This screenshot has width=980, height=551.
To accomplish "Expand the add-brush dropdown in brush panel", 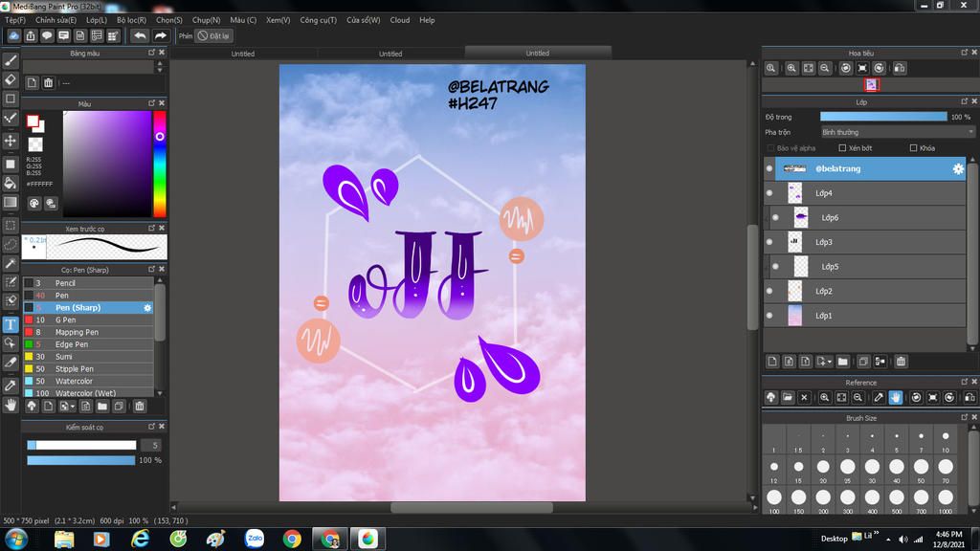I will coord(73,407).
